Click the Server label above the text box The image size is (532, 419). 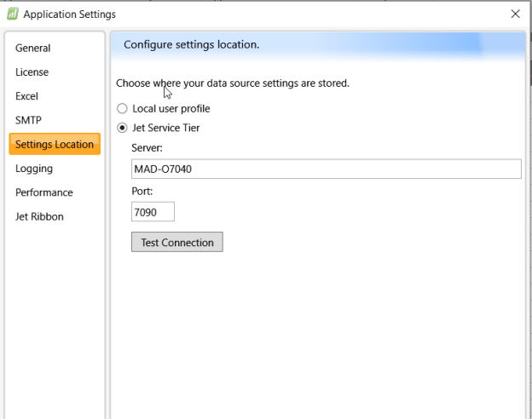pos(147,148)
